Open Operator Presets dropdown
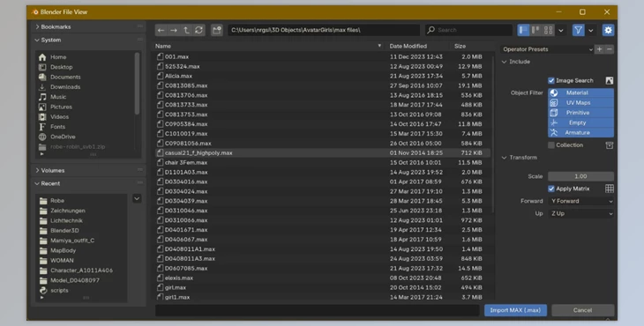Screen dimensions: 644x326 (x=547, y=49)
